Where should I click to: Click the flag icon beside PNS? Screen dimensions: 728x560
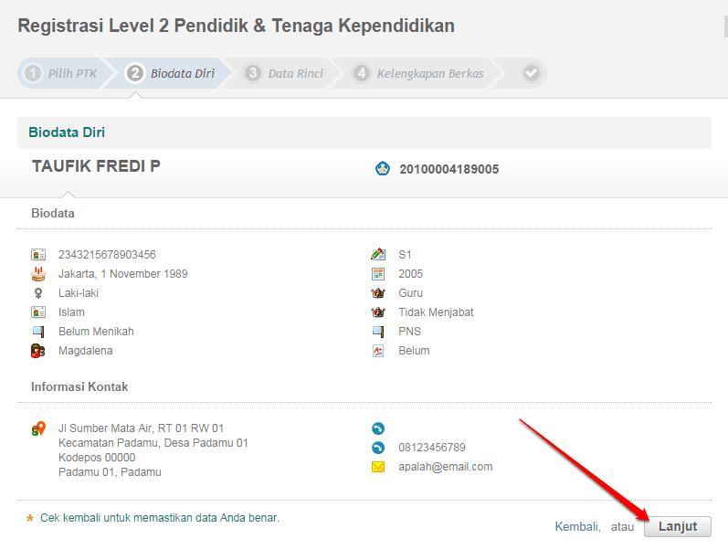(x=378, y=332)
